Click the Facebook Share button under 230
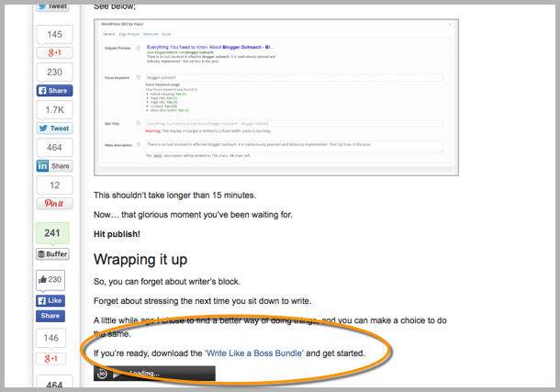Screen dimensions: 560x392 click(55, 91)
